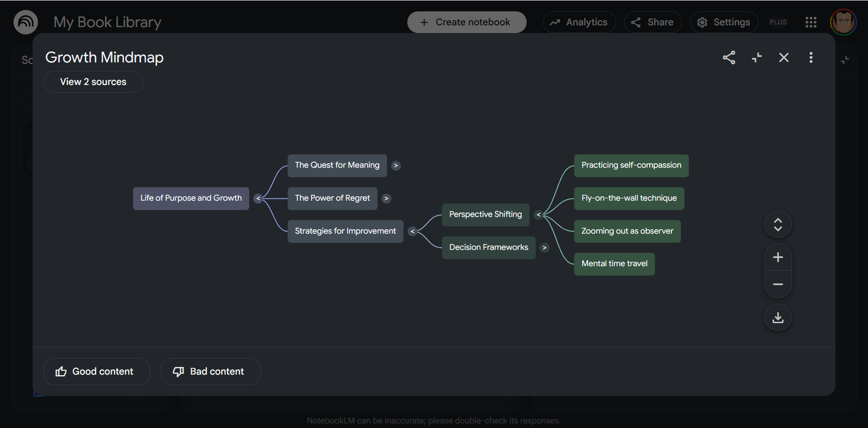
Task: Click View 2 sources button
Action: coord(93,82)
